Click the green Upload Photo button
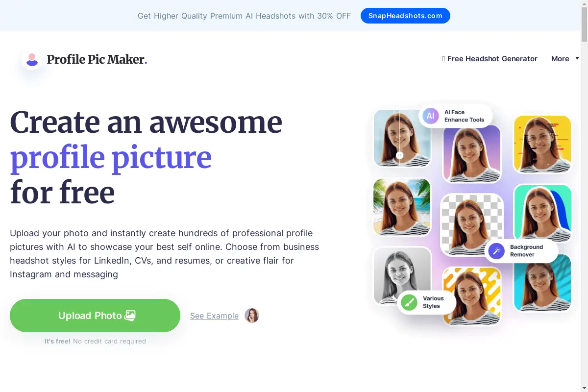Viewport: 588px width, 392px height. tap(95, 316)
